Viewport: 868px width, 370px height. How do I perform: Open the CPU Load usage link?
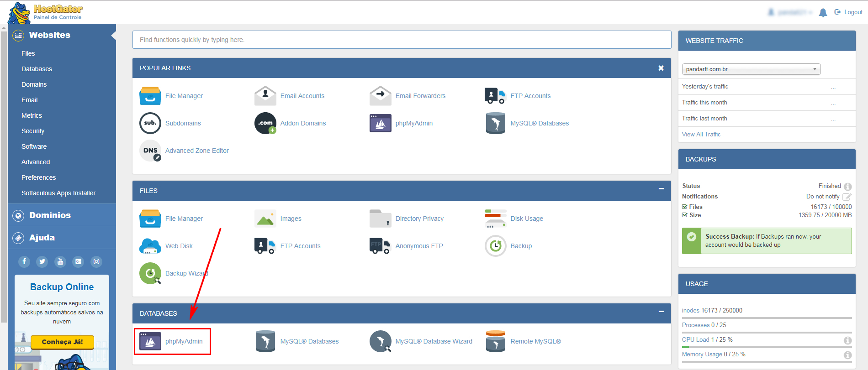(695, 339)
